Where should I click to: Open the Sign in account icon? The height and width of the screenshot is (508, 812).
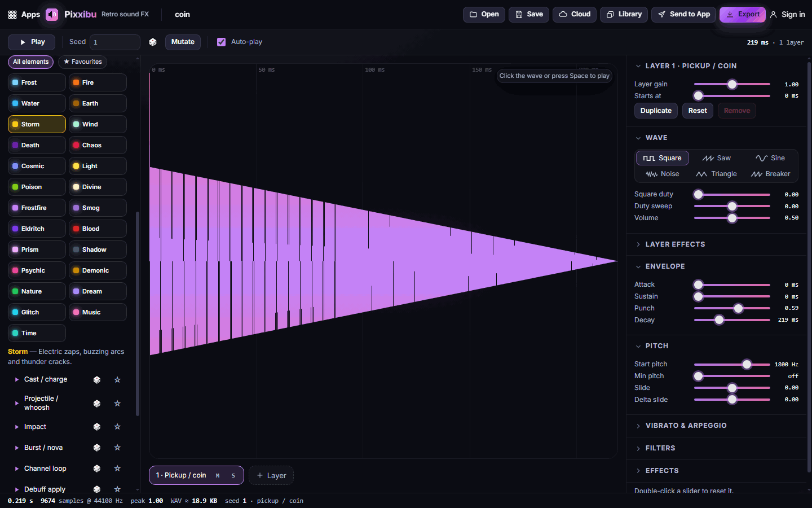[x=774, y=15]
